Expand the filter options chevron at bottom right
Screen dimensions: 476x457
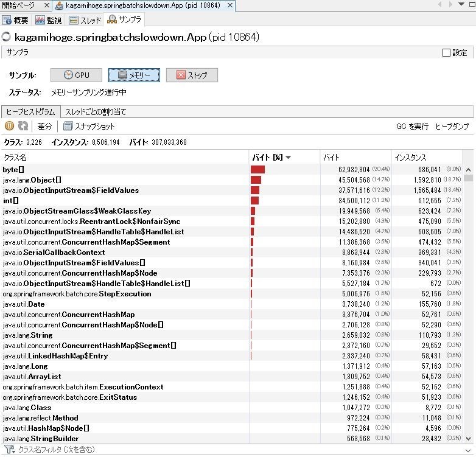[468, 451]
